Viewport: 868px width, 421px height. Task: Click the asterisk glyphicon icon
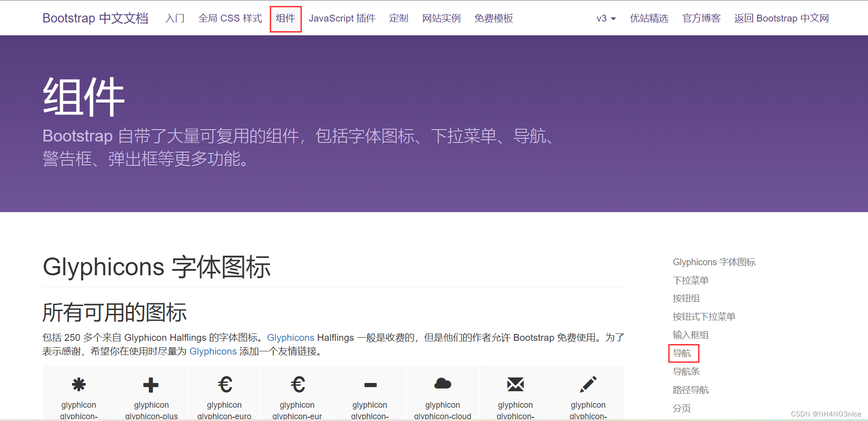[79, 384]
